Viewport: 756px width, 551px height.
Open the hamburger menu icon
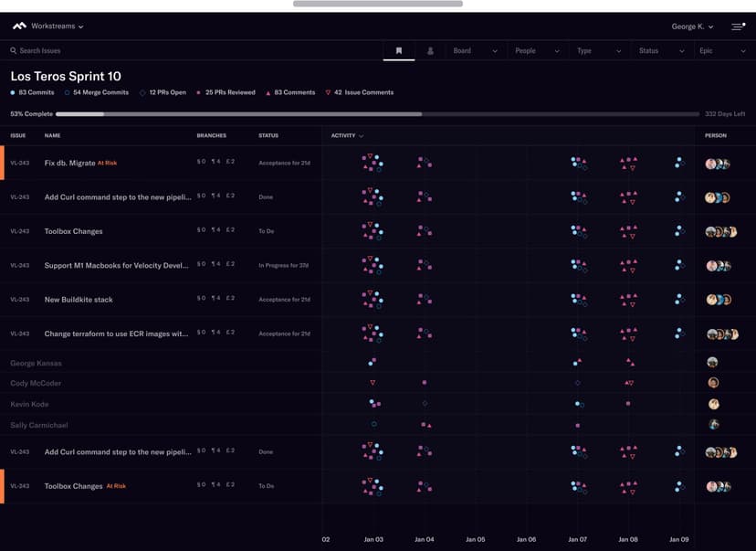[x=738, y=26]
